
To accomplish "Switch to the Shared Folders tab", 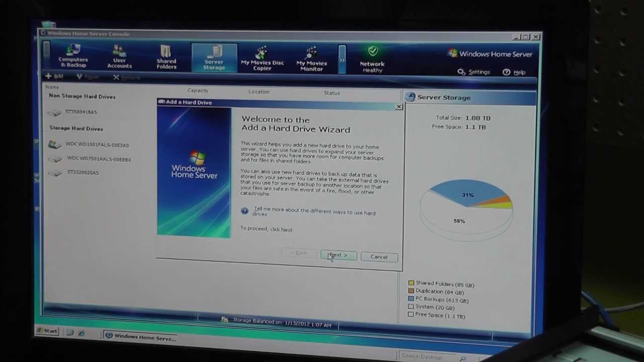I will [166, 57].
